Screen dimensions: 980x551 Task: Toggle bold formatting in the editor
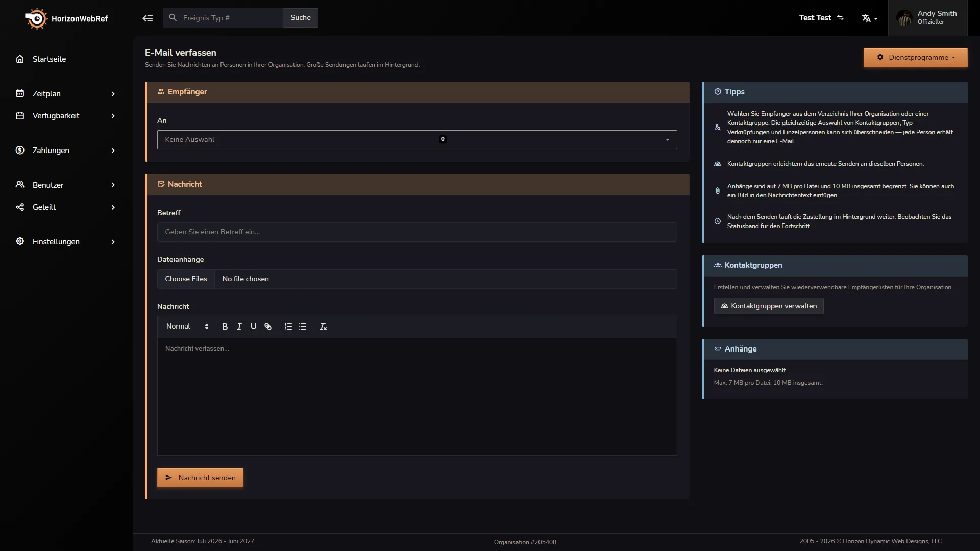[225, 327]
